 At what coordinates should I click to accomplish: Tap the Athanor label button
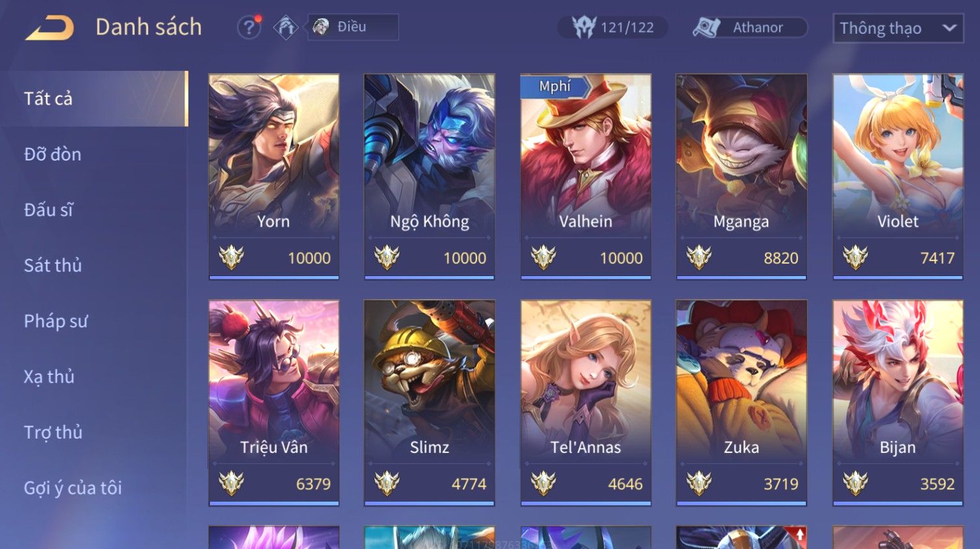758,27
